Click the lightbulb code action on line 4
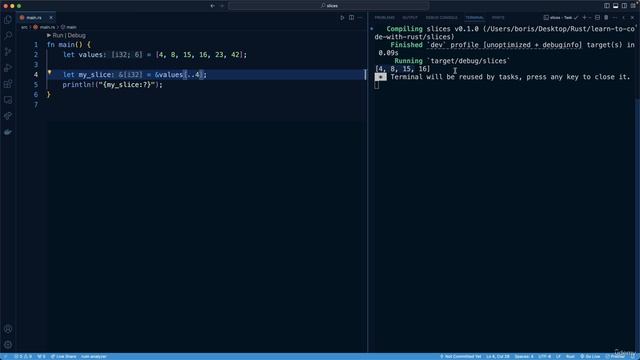 [x=49, y=73]
